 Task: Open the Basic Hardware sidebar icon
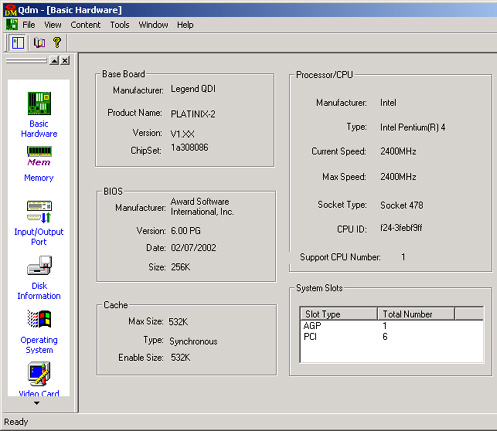pyautogui.click(x=39, y=103)
